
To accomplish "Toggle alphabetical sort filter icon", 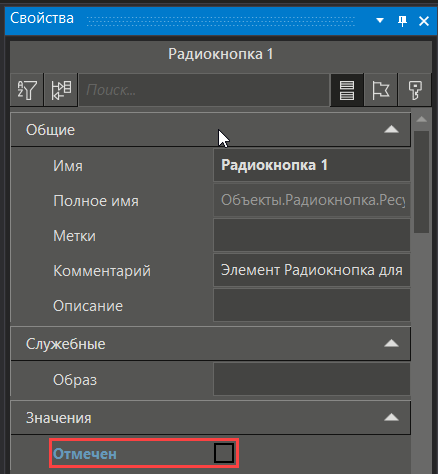I will point(27,90).
